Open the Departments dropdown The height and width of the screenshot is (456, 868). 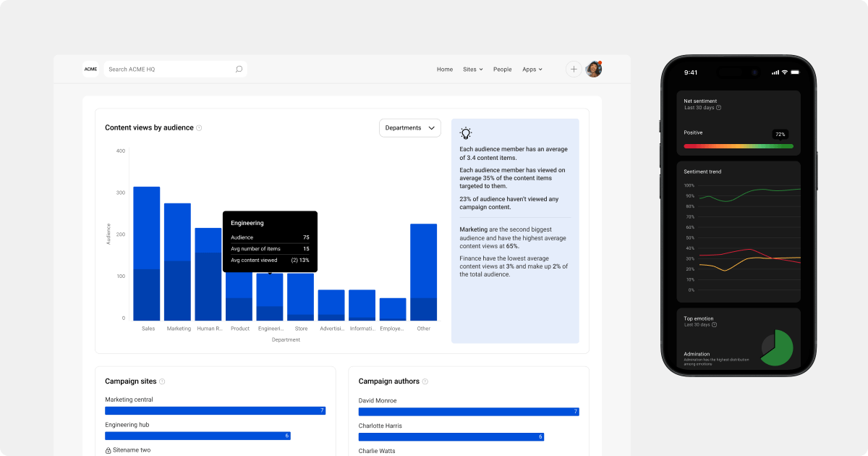click(x=410, y=128)
